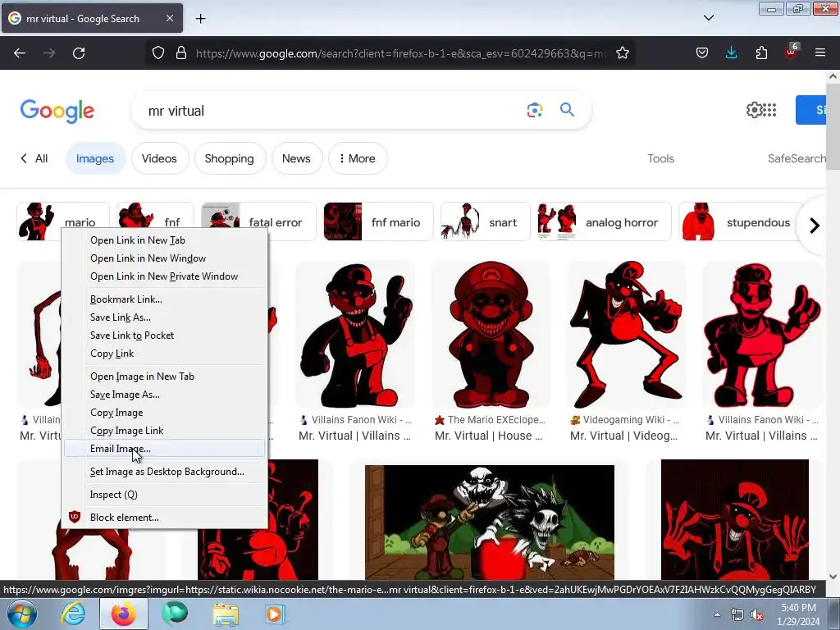Launch Internet Explorer from taskbar
840x630 pixels.
[72, 614]
